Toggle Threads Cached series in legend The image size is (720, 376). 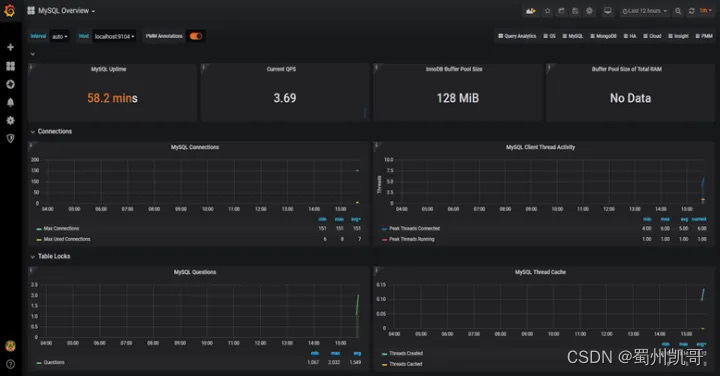(405, 364)
